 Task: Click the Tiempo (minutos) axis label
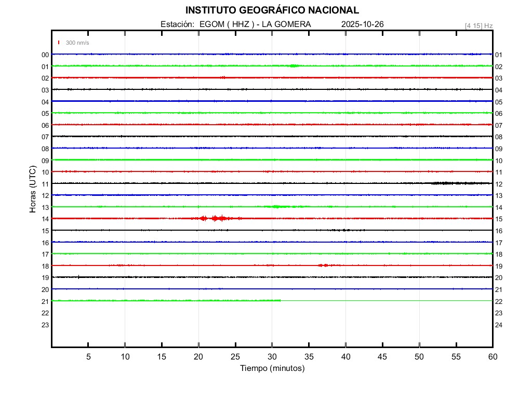pos(272,368)
